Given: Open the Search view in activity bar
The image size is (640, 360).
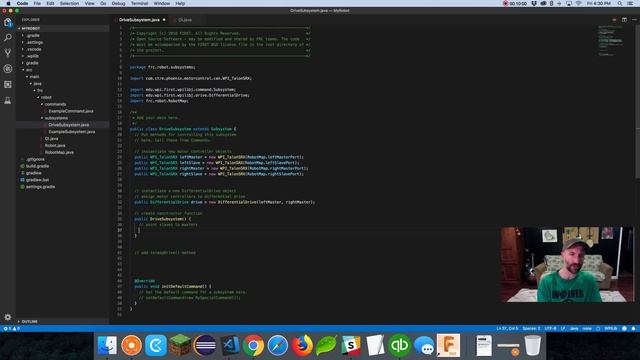Looking at the screenshot, I should (8, 38).
